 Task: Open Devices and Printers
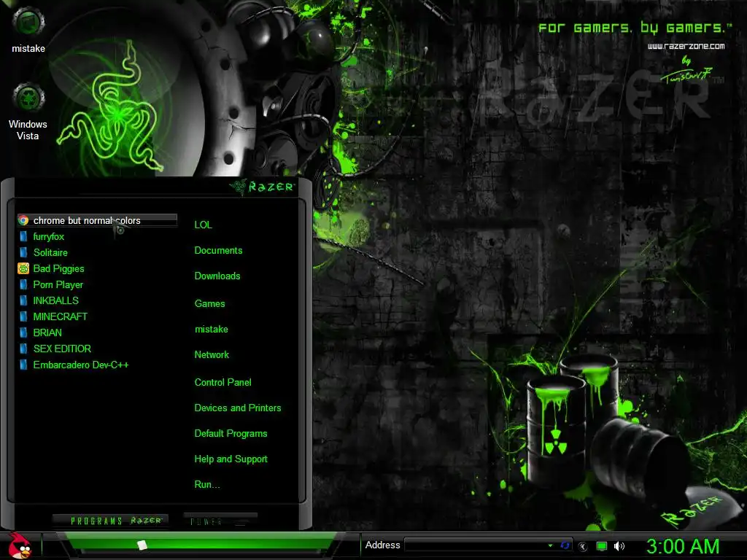238,408
